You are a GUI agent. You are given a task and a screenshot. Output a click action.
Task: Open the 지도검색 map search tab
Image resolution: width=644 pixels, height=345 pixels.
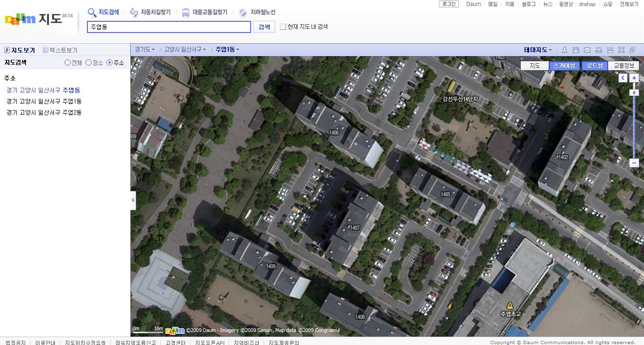103,13
